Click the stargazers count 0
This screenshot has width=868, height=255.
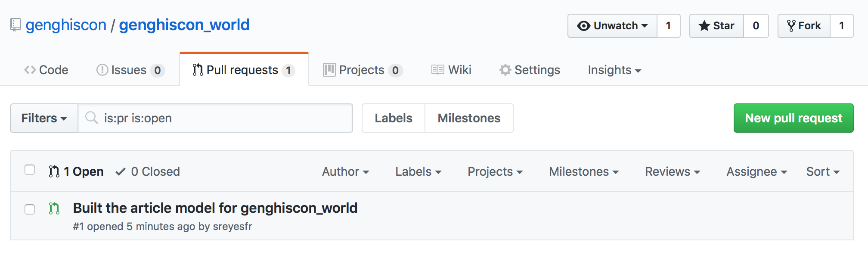(756, 26)
